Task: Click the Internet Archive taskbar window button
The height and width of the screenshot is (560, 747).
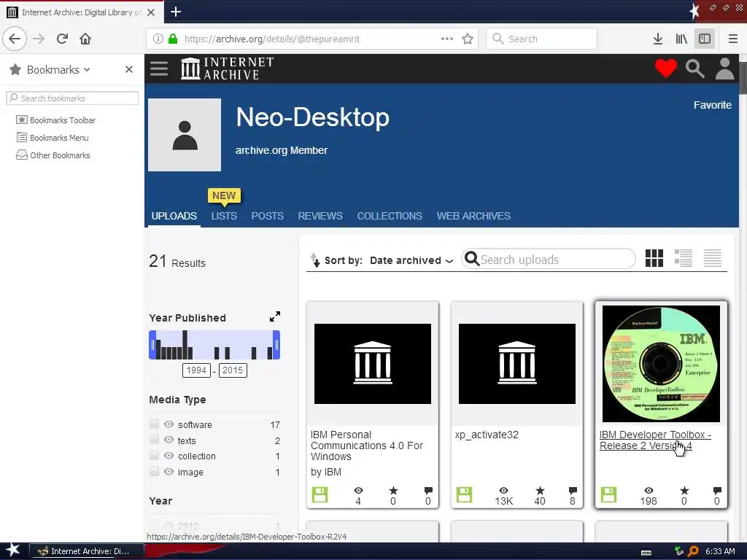Action: (x=85, y=551)
